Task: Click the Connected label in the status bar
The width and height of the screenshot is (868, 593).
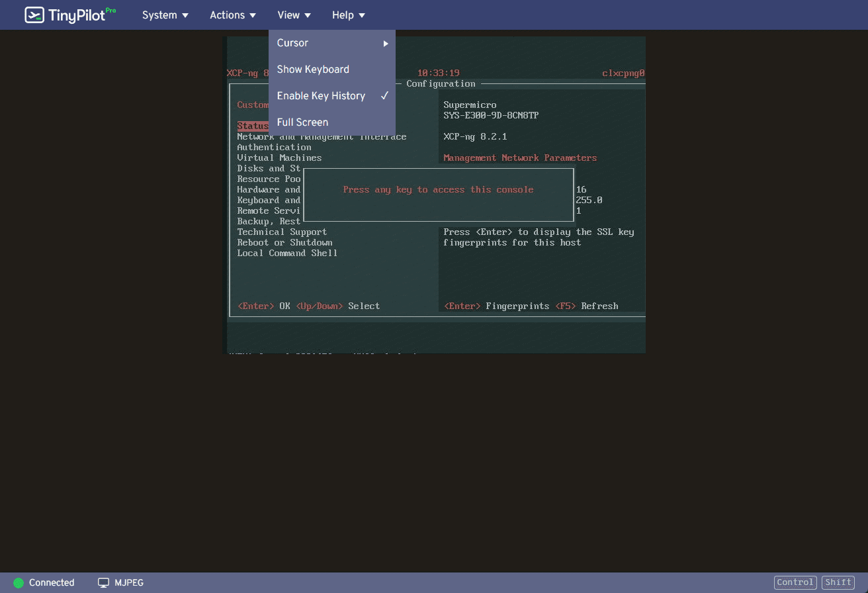Action: tap(51, 582)
